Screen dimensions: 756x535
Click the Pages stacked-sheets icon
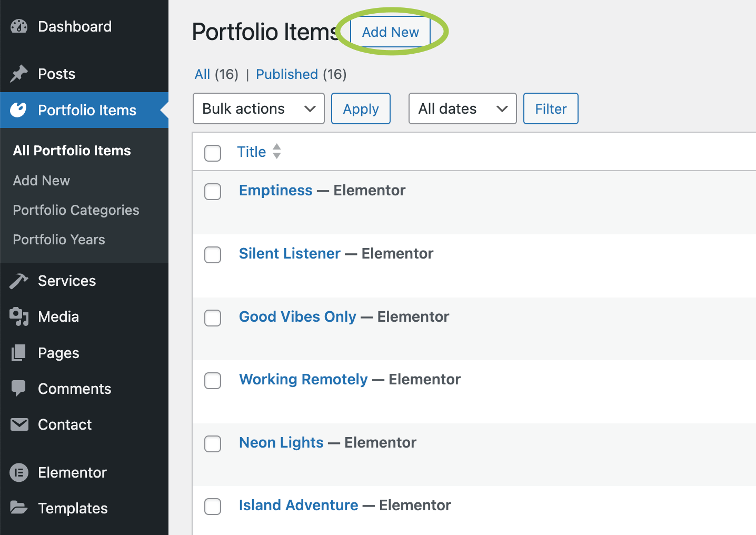pos(19,353)
